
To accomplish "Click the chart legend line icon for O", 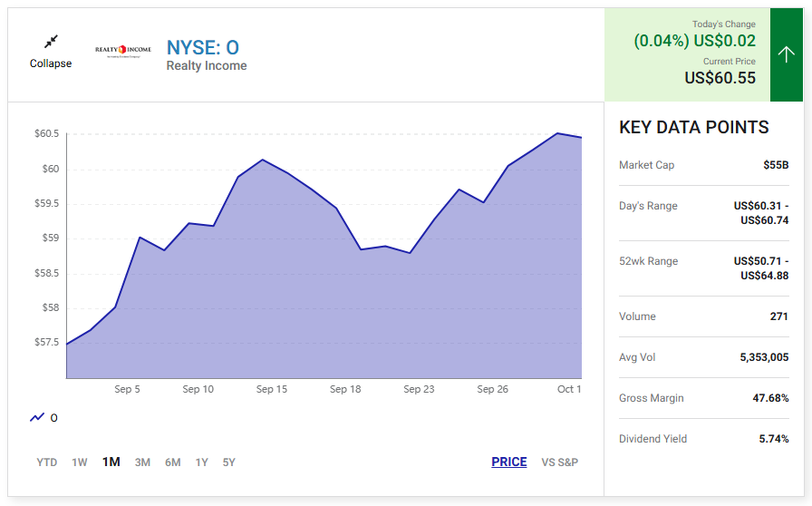I will point(37,417).
